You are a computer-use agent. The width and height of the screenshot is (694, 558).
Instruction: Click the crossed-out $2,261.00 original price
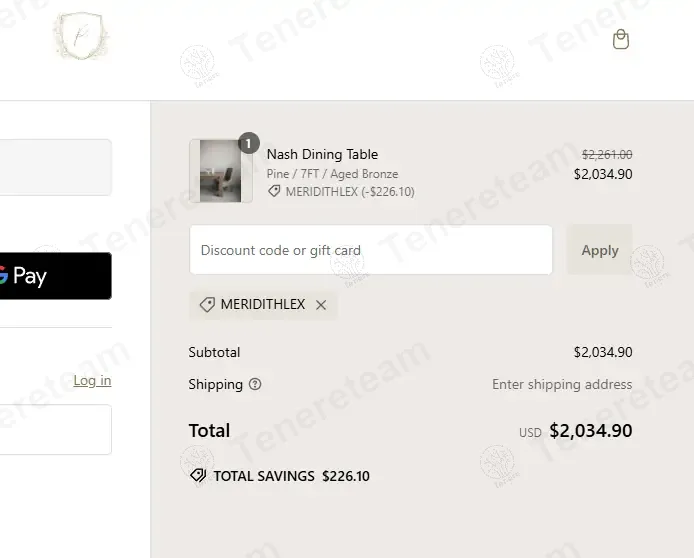pos(607,154)
